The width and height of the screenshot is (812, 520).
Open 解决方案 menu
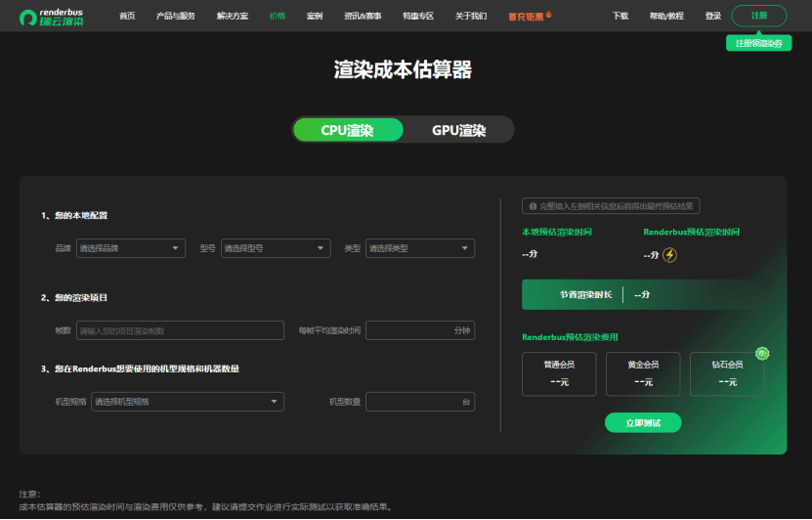[x=232, y=16]
